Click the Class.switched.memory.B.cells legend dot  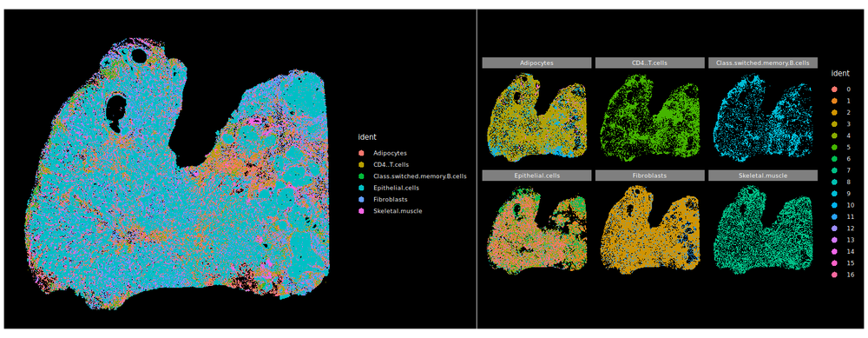click(361, 176)
